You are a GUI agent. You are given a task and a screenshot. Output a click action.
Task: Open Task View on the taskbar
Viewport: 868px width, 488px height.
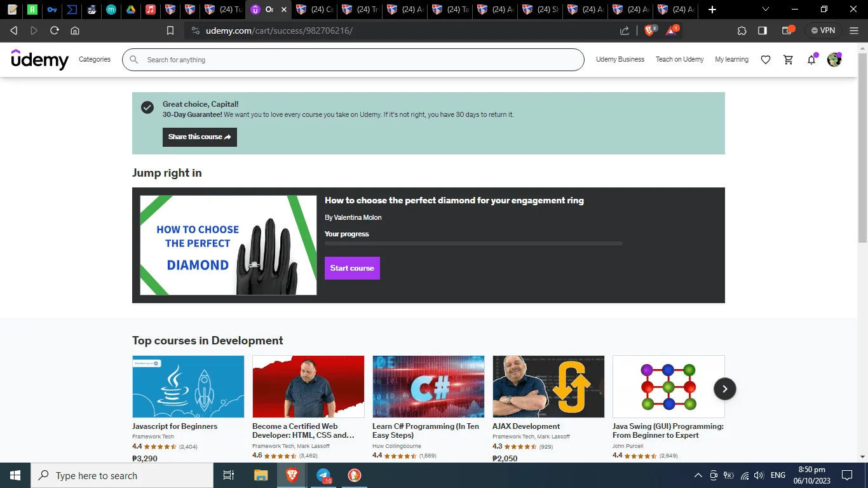coord(229,475)
